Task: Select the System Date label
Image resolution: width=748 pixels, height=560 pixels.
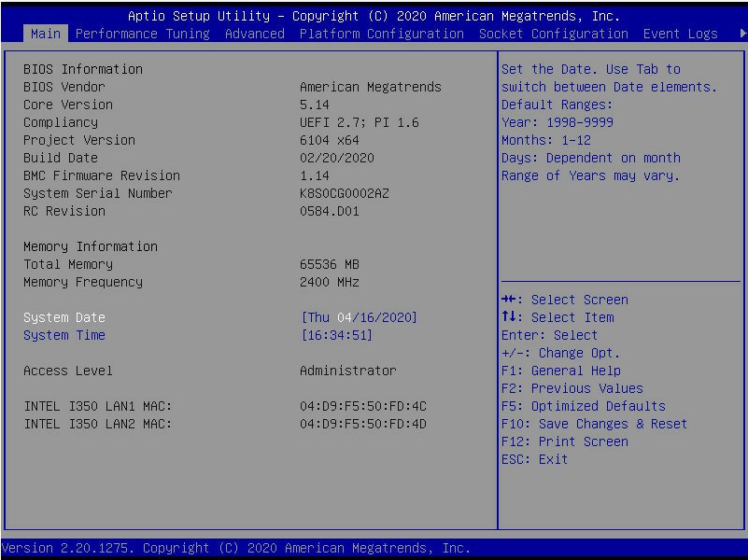Action: [64, 317]
